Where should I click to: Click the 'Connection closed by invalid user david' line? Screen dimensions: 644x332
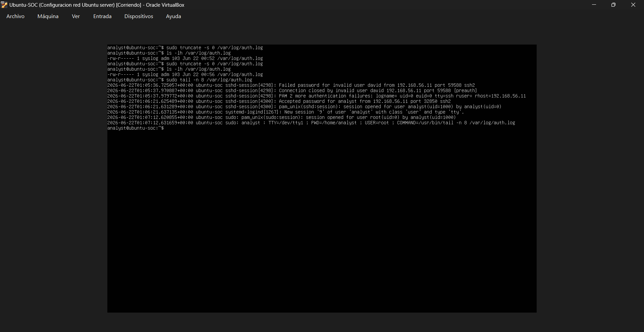(292, 90)
